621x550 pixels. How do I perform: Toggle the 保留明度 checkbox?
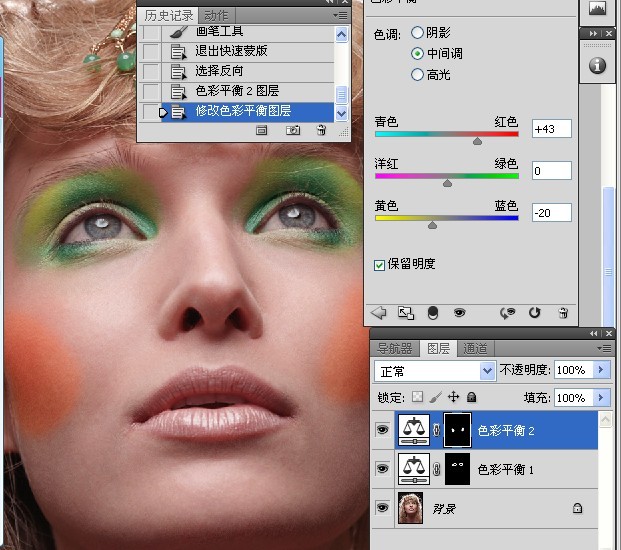[379, 265]
